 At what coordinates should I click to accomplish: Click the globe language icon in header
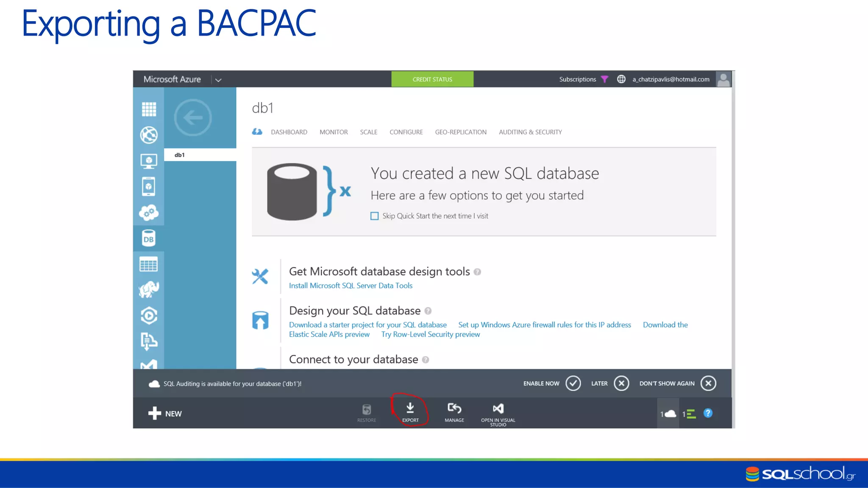click(x=621, y=79)
